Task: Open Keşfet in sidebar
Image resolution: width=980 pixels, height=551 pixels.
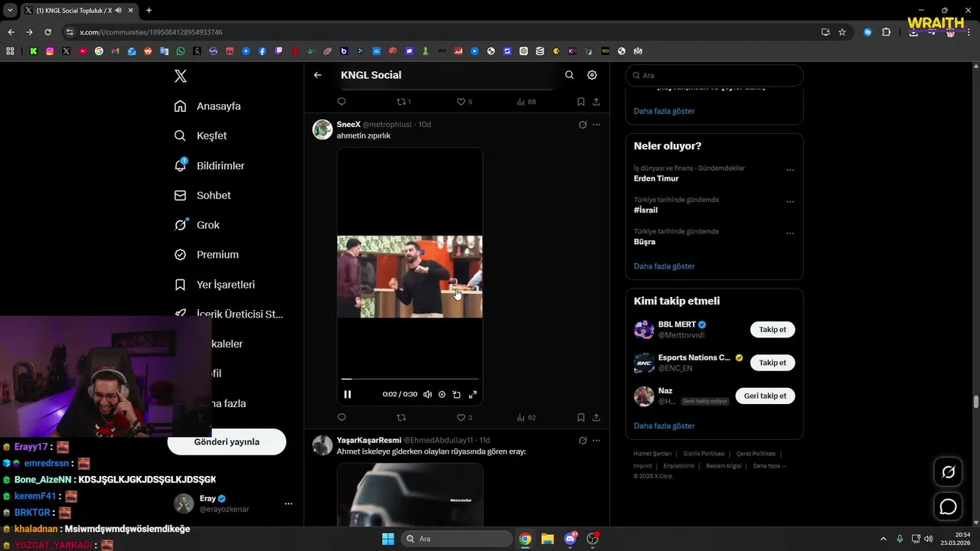Action: tap(201, 135)
